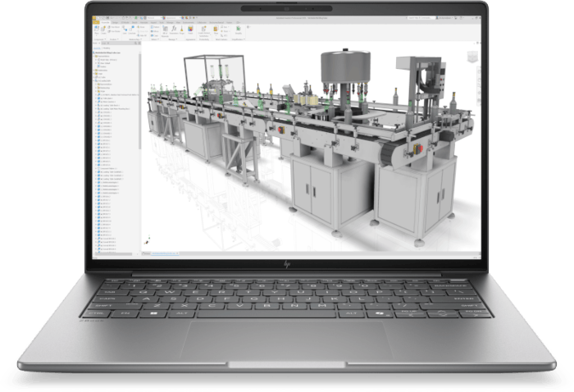This screenshot has height=392, width=574.
Task: Select the Plane work feature tool
Action: coord(216,30)
